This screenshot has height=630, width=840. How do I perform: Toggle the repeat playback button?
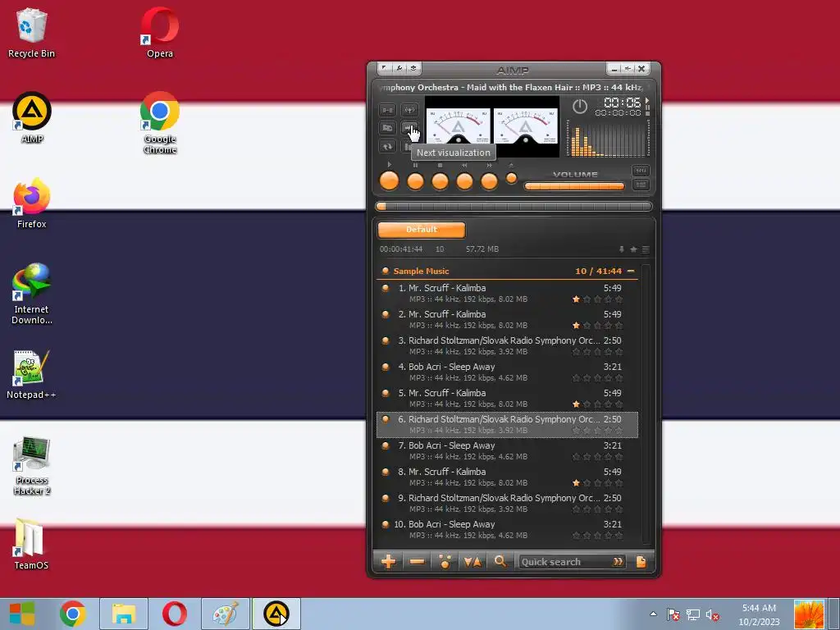(387, 146)
